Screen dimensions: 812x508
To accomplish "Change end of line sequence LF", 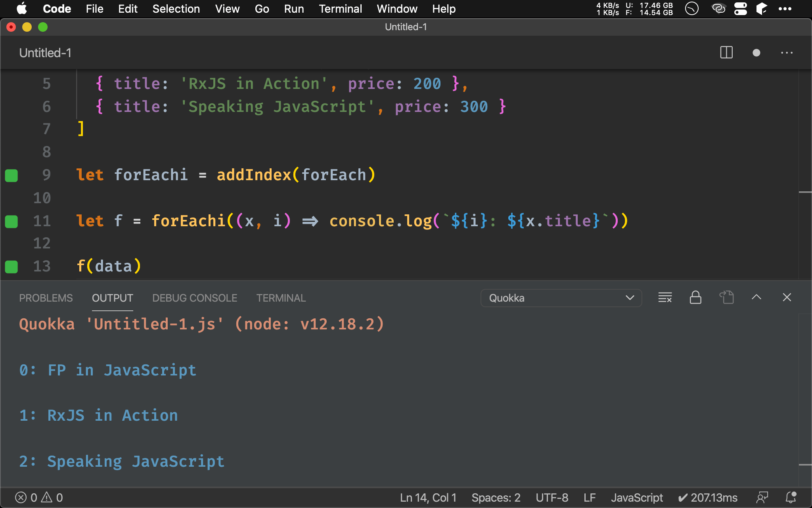I will coord(590,498).
